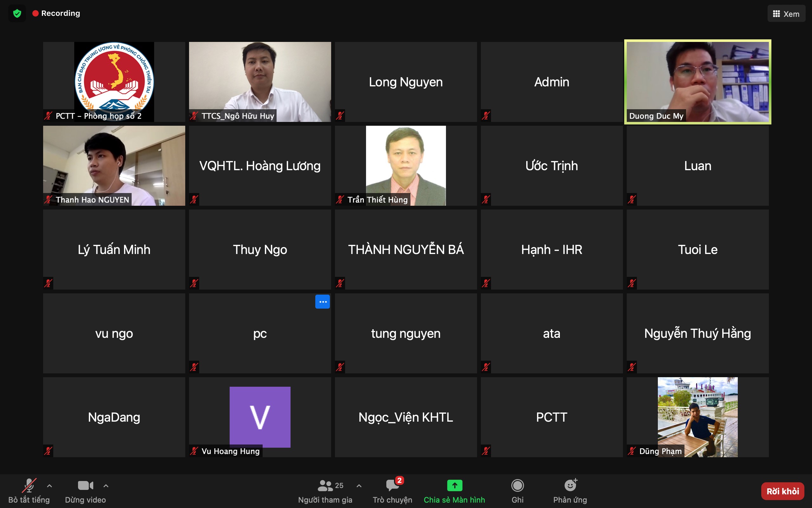This screenshot has height=508, width=812.
Task: Click Trần Thiết Hùng profile photo tile
Action: [x=406, y=166]
